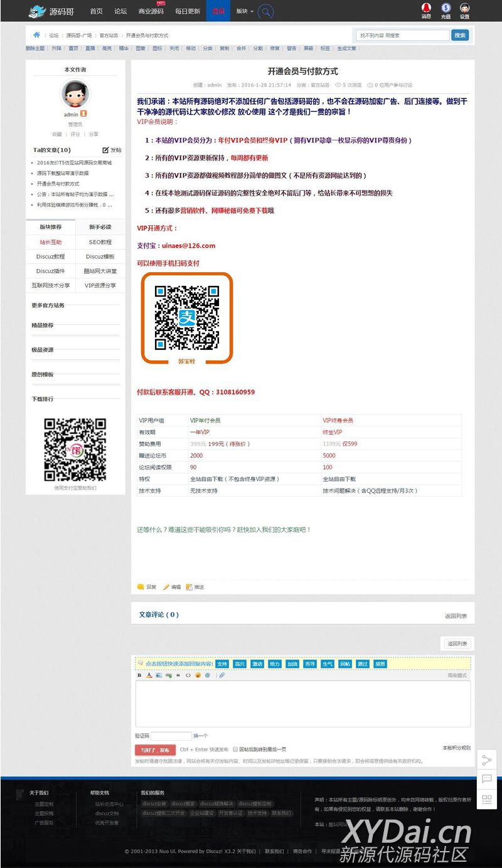This screenshot has height=868, width=502.
Task: Click 生成文章 in moderation toolbar
Action: click(x=346, y=48)
